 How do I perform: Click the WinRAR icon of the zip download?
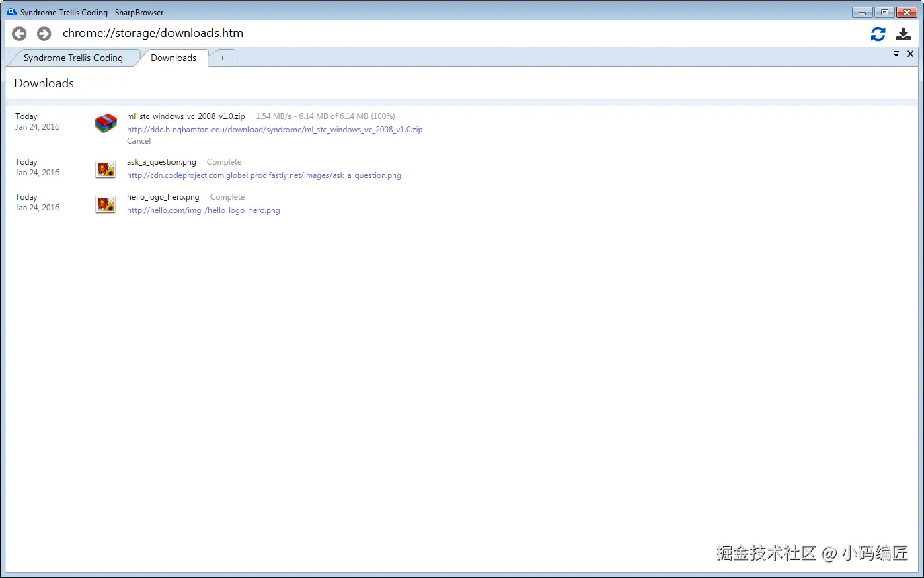pyautogui.click(x=106, y=123)
